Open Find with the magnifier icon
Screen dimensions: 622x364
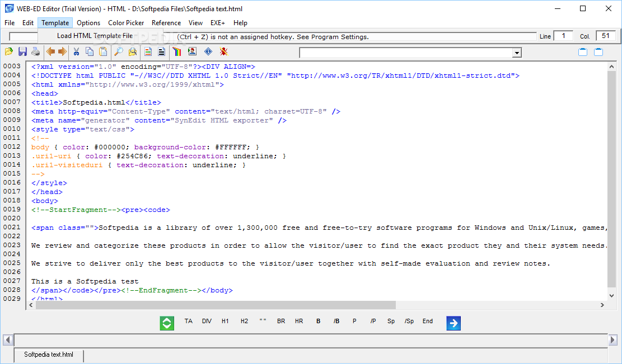[x=118, y=51]
